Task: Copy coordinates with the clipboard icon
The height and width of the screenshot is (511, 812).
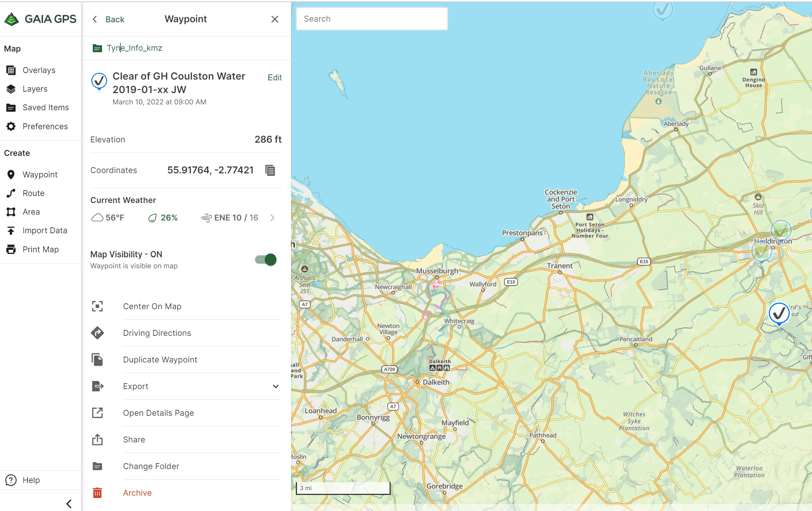Action: point(270,170)
